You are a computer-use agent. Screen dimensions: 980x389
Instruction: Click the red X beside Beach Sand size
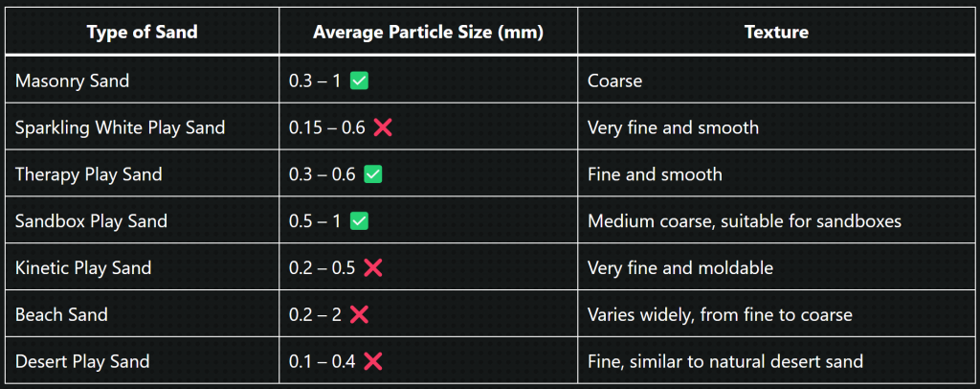tap(359, 314)
